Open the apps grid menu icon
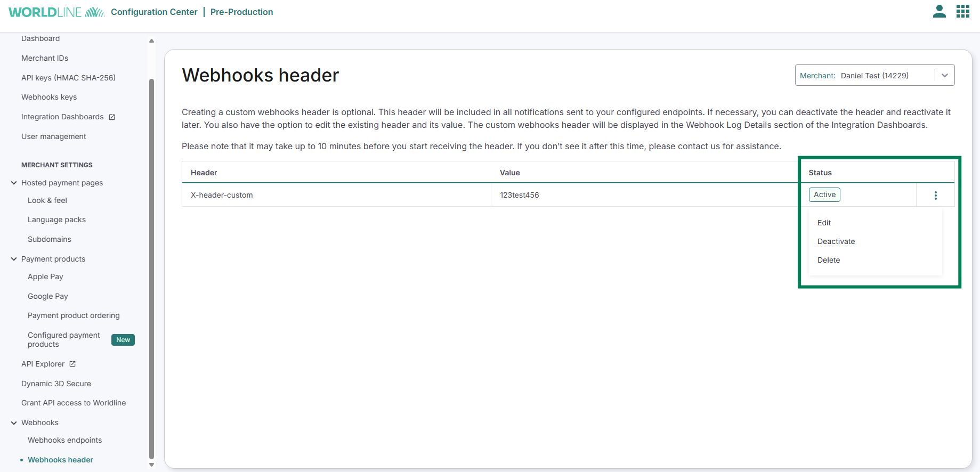Screen dimensions: 980x472 click(x=963, y=11)
